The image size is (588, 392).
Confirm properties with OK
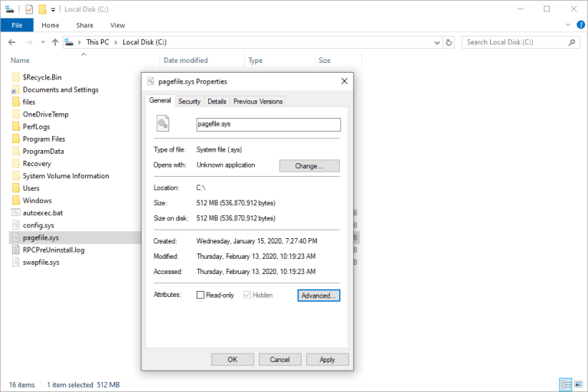coord(233,359)
